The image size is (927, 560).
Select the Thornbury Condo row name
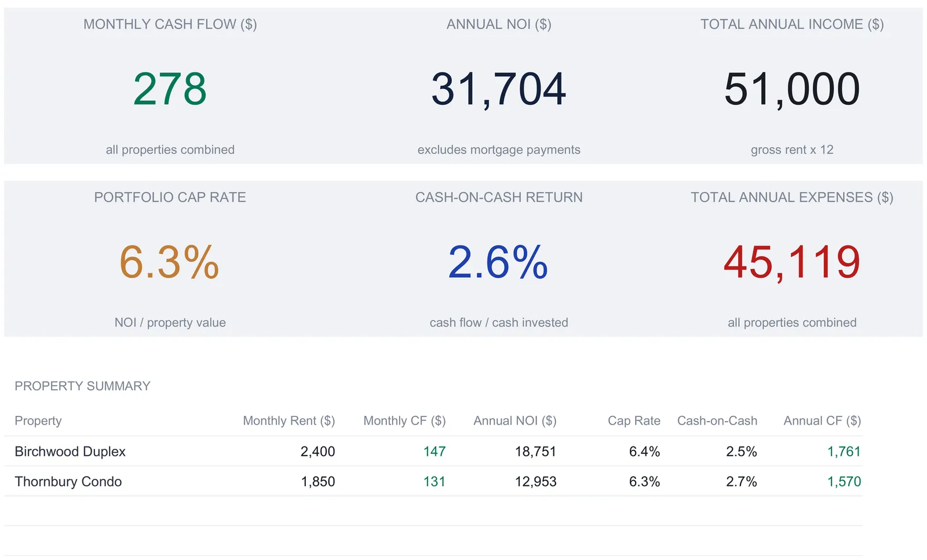[68, 482]
